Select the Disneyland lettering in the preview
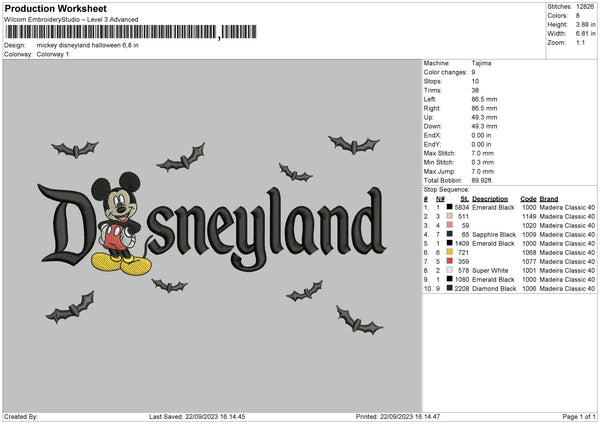The image size is (600, 424). click(x=212, y=228)
